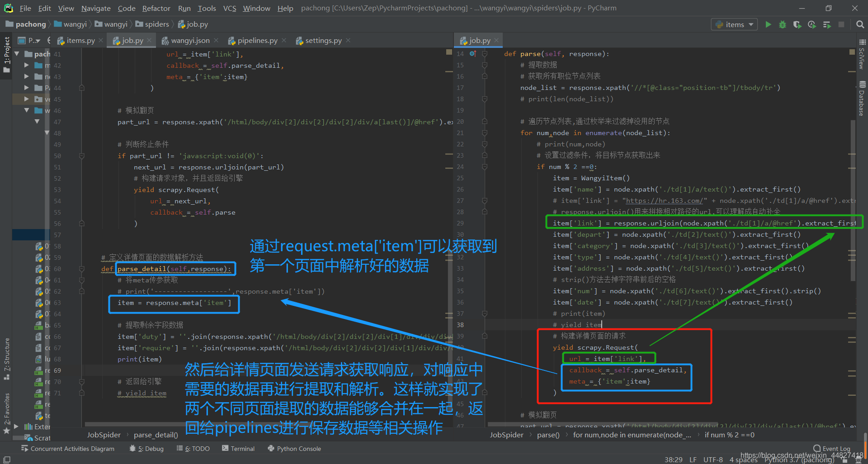
Task: Open the Structure tool window
Action: (x=6, y=359)
